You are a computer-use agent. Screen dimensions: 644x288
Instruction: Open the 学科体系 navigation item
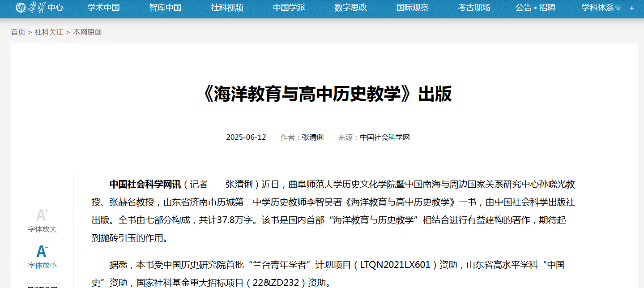(x=597, y=8)
